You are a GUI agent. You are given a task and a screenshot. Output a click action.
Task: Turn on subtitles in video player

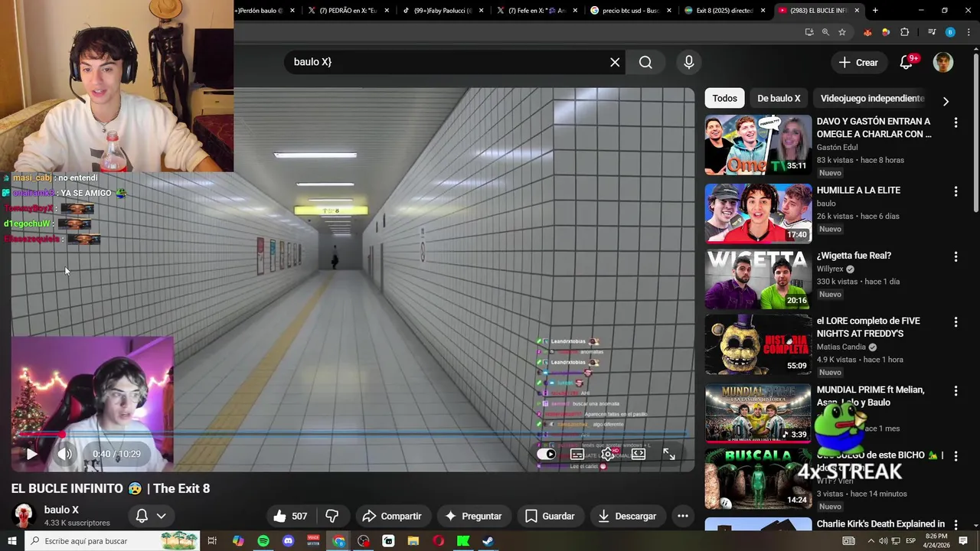[x=577, y=454]
